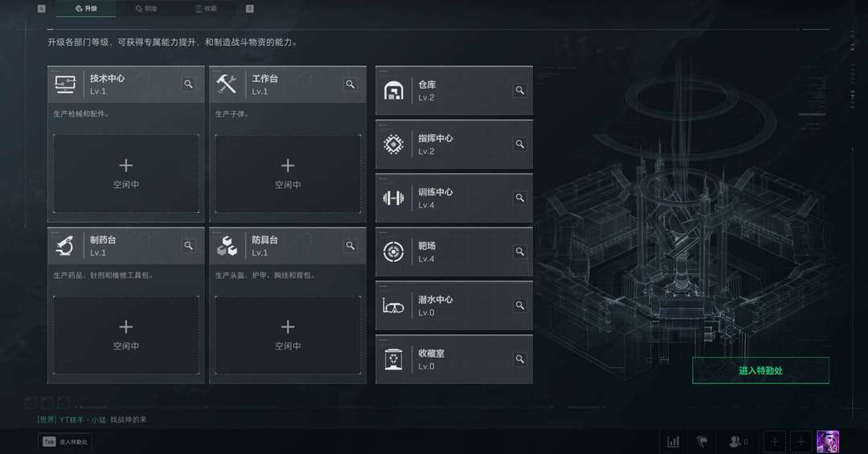
Task: Inspect 防具台 with its magnifier icon
Action: 350,245
